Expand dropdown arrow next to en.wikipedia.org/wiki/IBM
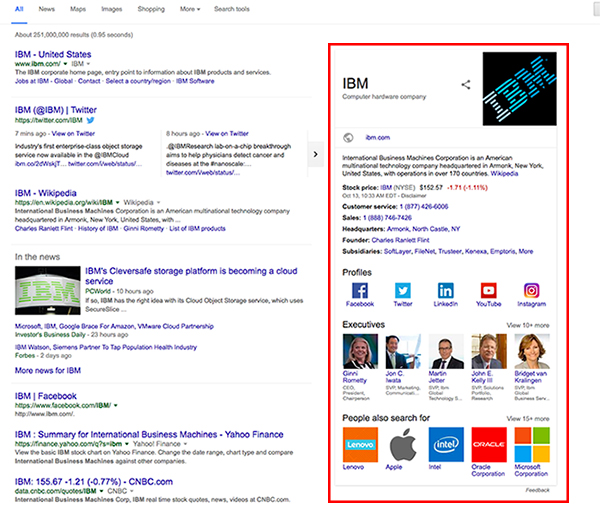 117,202
